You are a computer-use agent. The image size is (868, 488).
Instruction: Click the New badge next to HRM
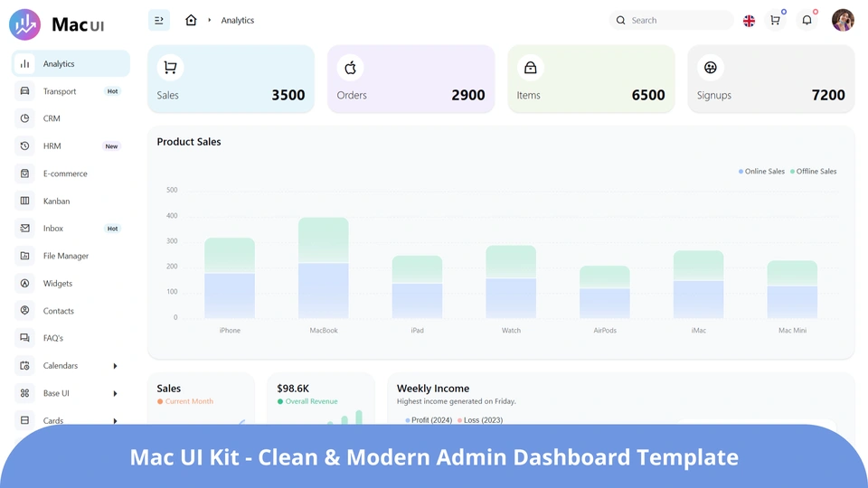pos(111,146)
